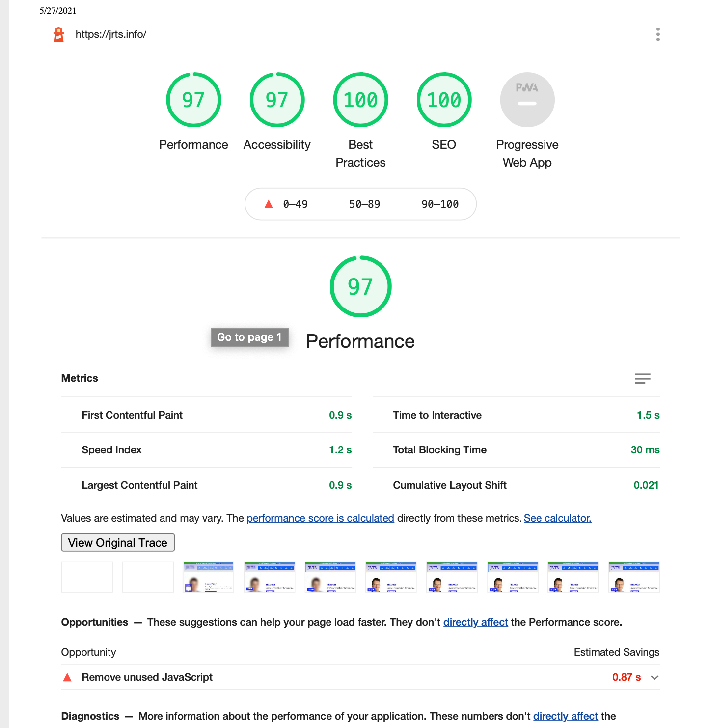
Task: Open the directly affect link in Opportunities
Action: tap(475, 622)
